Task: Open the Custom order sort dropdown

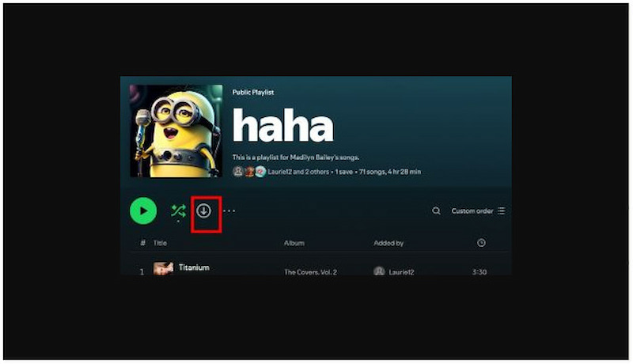Action: [x=478, y=210]
